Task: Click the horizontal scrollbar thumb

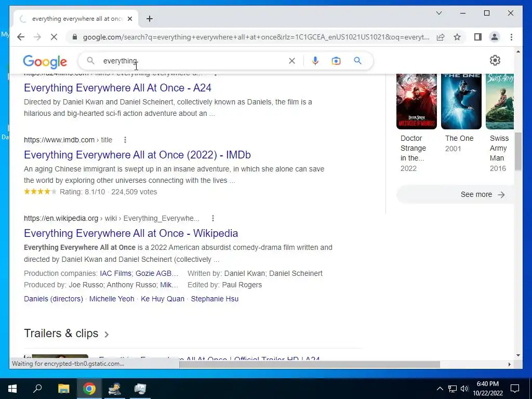Action: coord(310,364)
